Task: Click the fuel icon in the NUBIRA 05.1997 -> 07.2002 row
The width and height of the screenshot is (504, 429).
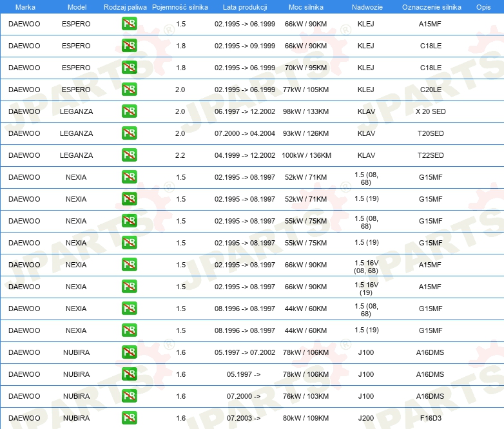Action: [x=129, y=352]
